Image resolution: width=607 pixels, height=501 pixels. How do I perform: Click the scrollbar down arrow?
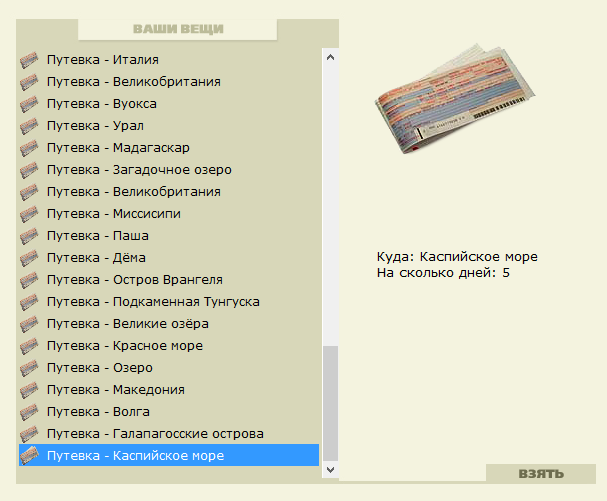(330, 470)
